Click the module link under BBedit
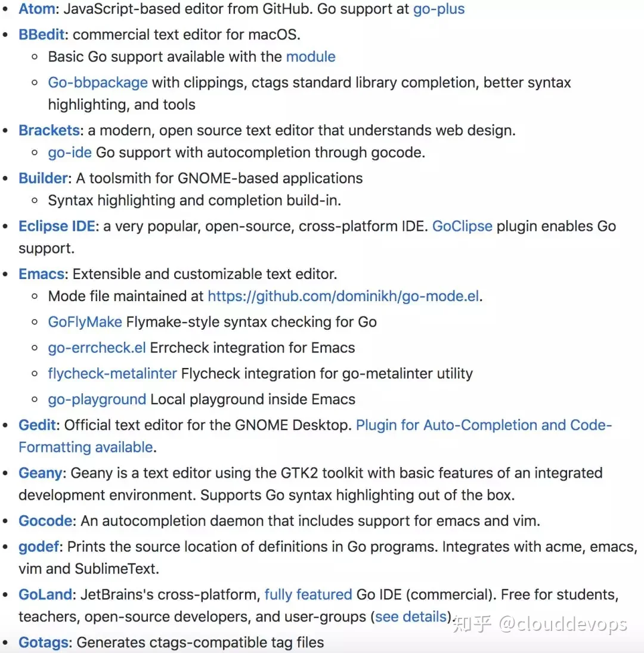The height and width of the screenshot is (653, 644). coord(311,57)
